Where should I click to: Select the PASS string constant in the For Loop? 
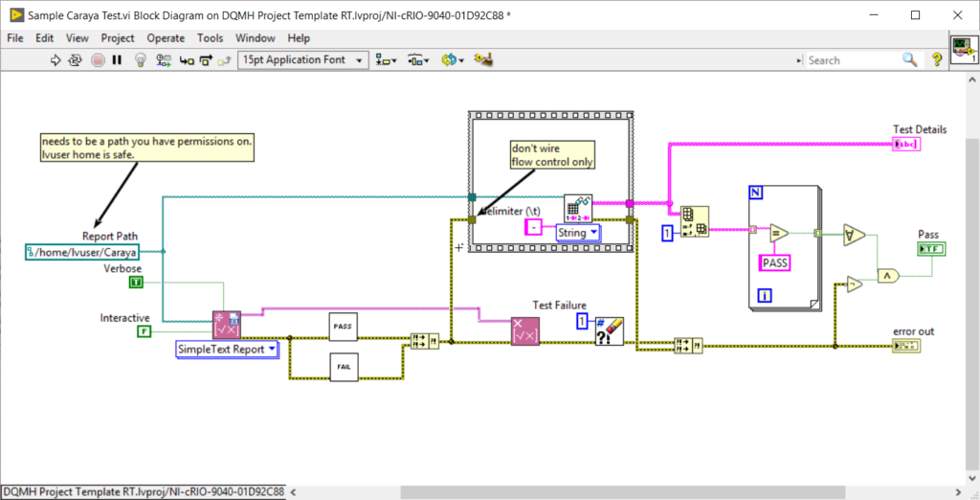pyautogui.click(x=774, y=262)
